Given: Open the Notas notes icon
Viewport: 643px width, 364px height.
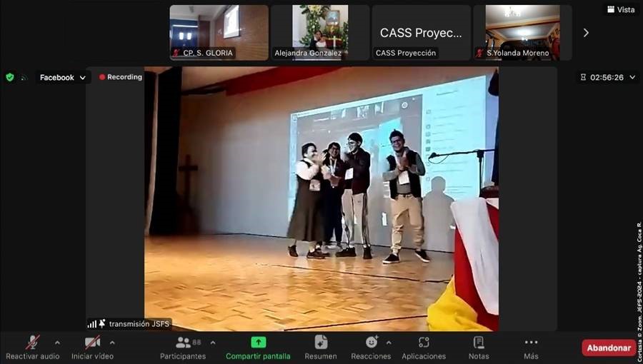Looking at the screenshot, I should pos(479,343).
